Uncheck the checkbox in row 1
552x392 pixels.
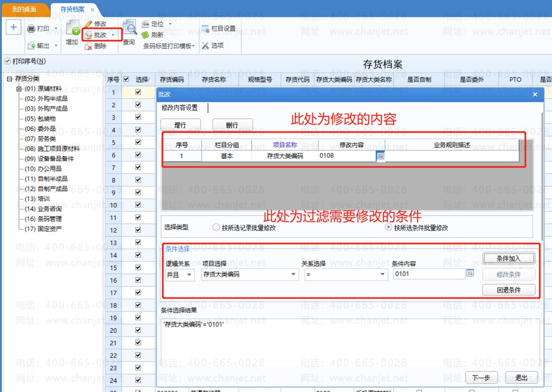coord(138,92)
